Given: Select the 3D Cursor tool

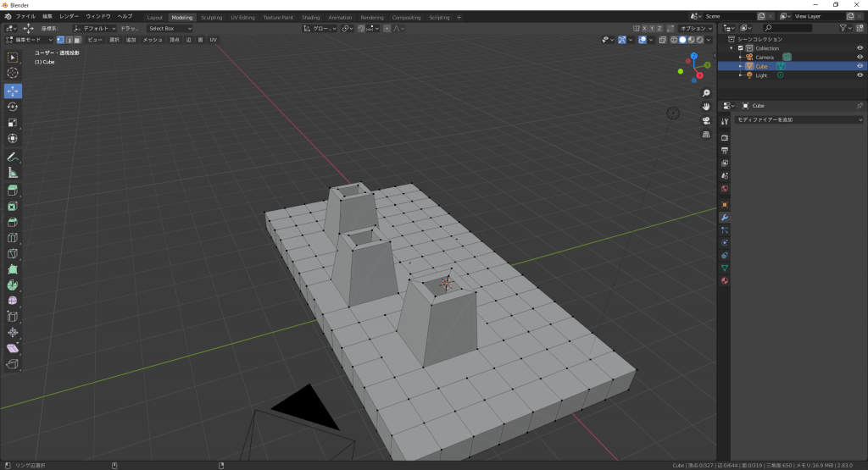Looking at the screenshot, I should 12,73.
